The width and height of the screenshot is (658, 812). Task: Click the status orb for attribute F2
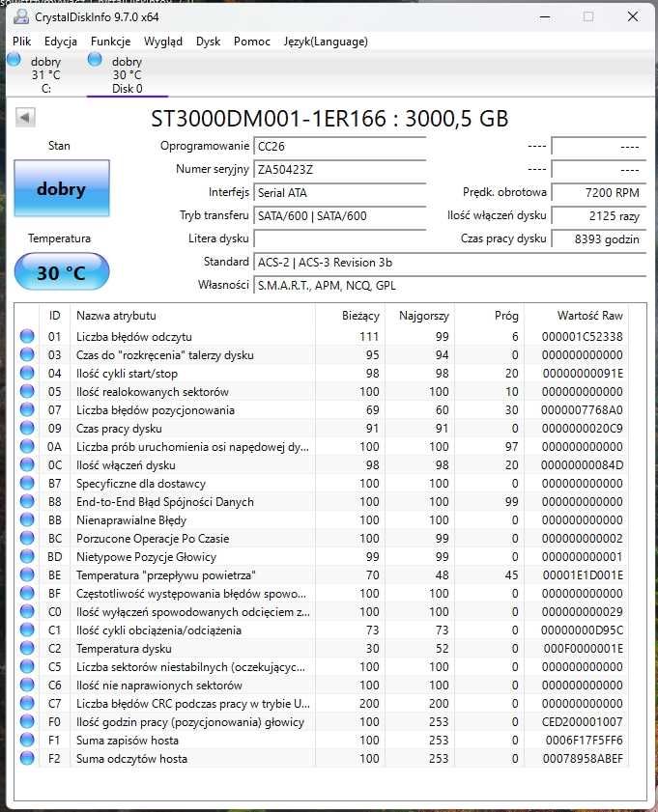[x=27, y=759]
